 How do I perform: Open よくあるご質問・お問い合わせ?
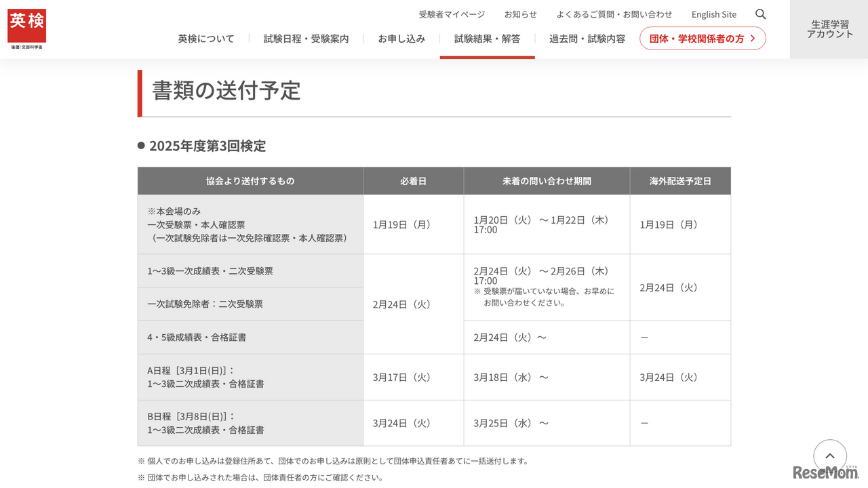tap(614, 14)
